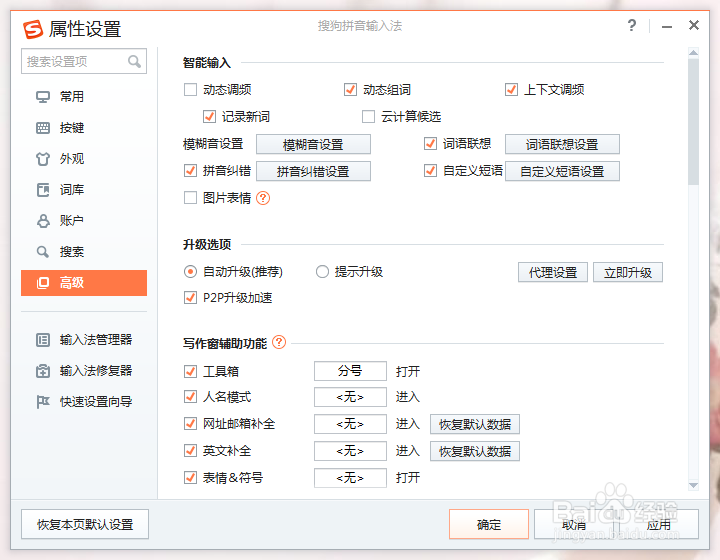This screenshot has width=720, height=560.
Task: Click the question mark help in title bar
Action: (632, 25)
